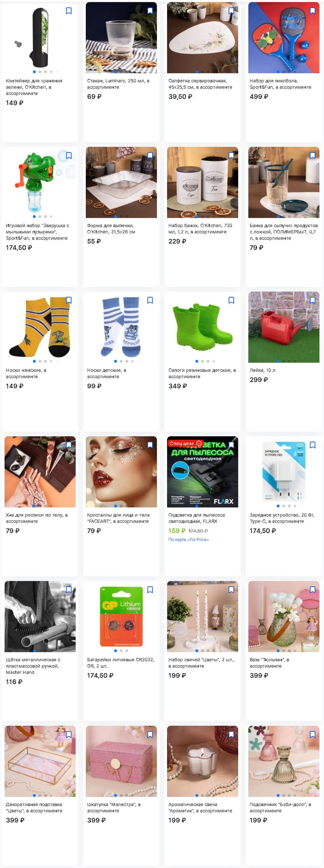Favorite the Тюльпан vase product
The image size is (324, 868).
pos(313,590)
